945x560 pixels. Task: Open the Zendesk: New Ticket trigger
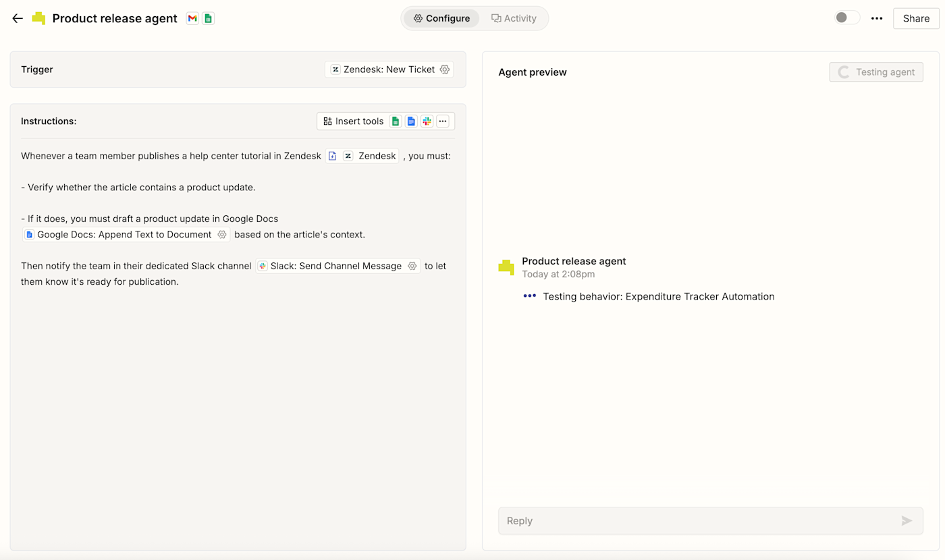[x=389, y=69]
